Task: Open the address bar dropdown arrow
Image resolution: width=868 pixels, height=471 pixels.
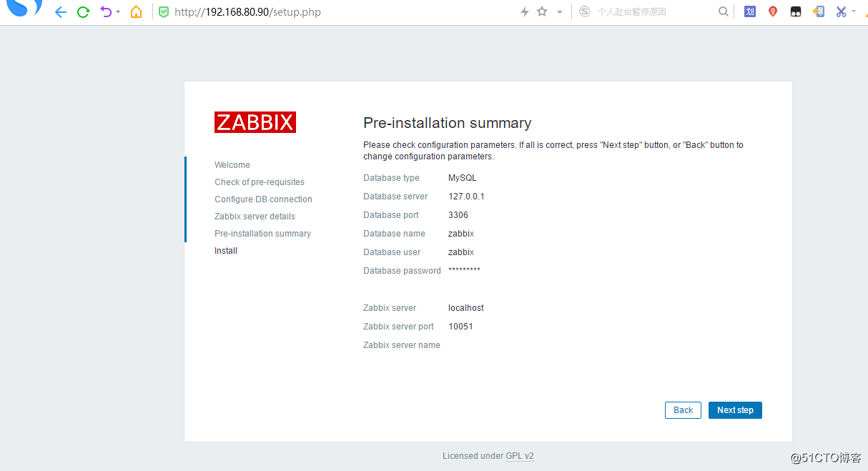Action: 560,12
